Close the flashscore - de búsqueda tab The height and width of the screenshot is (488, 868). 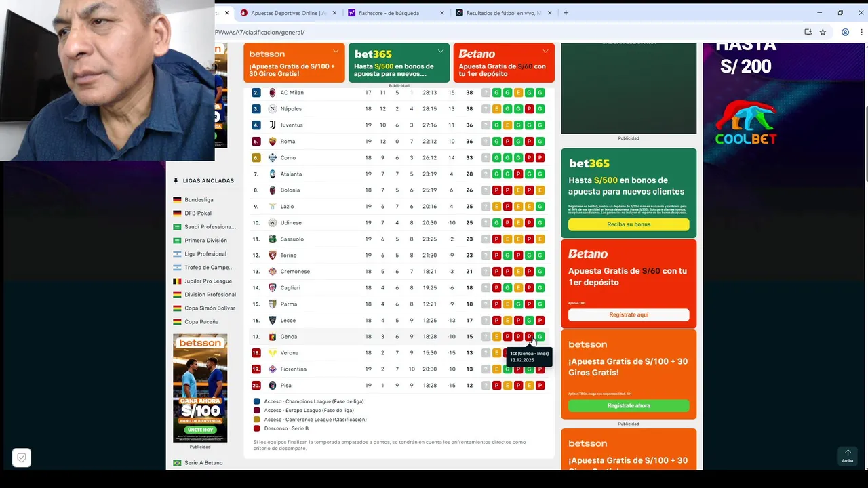coord(442,13)
